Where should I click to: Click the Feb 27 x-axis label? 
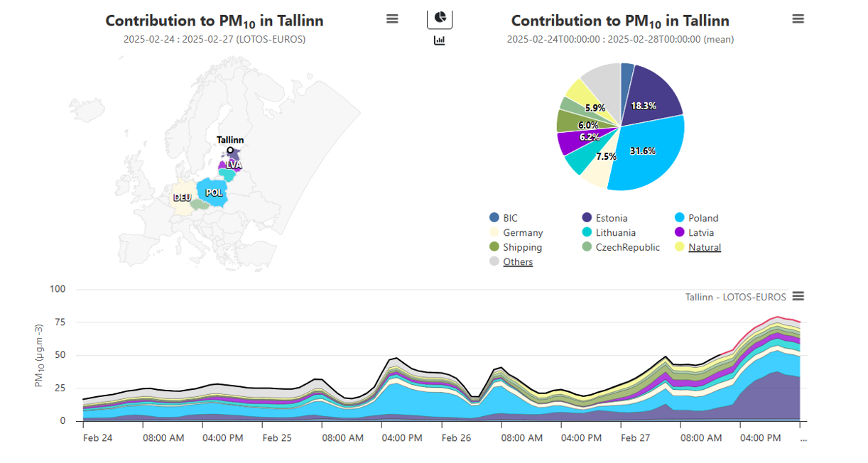[635, 438]
